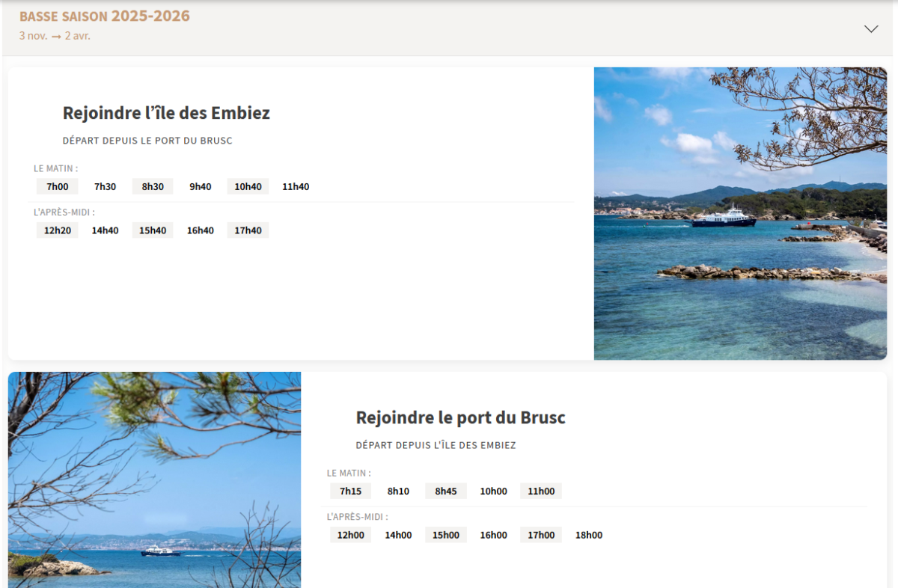Collapse the Basse Saison section chevron

click(x=871, y=29)
